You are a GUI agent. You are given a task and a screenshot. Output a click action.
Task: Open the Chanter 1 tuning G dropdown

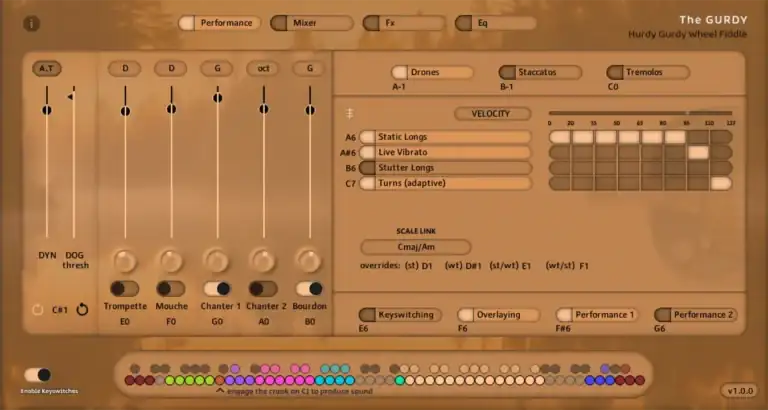(216, 69)
